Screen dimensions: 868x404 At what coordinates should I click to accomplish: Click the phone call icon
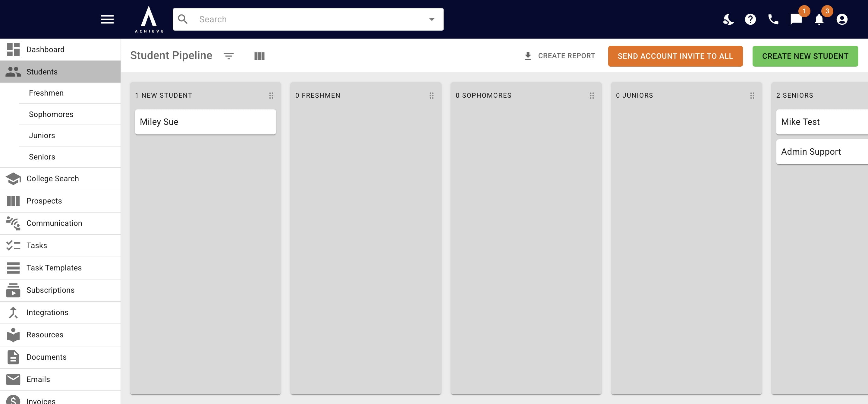coord(773,19)
